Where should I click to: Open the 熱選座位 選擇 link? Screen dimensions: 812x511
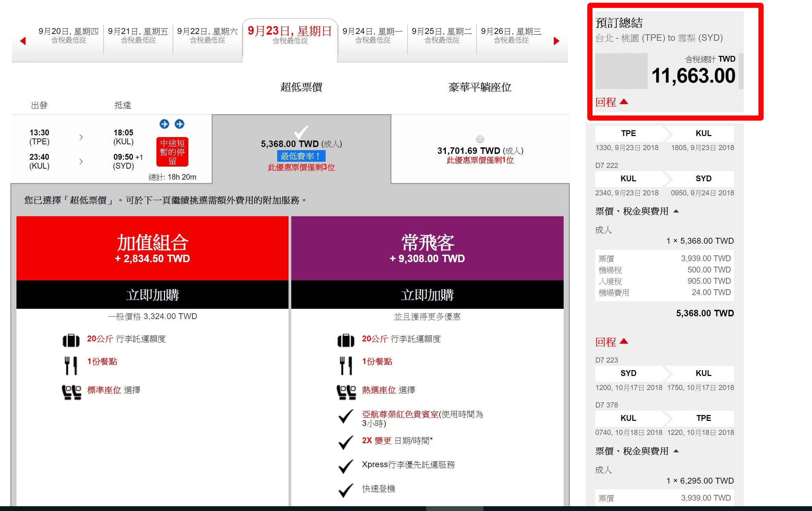click(388, 390)
